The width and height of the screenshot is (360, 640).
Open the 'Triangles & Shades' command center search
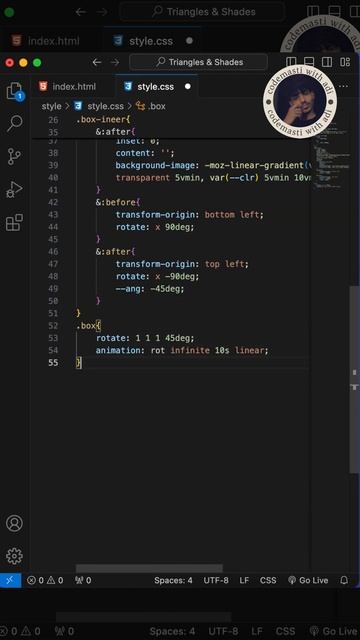[x=198, y=62]
